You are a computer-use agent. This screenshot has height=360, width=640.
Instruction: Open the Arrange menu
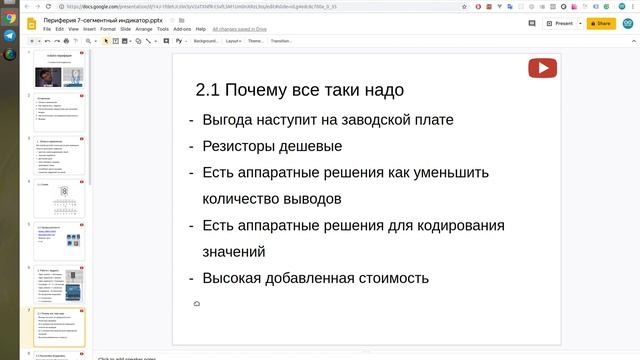(144, 29)
